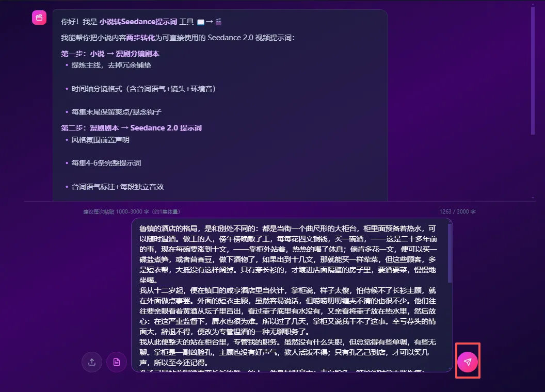Click the bullet "台词语气标注+每段独立音效"
The height and width of the screenshot is (392, 545).
pyautogui.click(x=118, y=187)
